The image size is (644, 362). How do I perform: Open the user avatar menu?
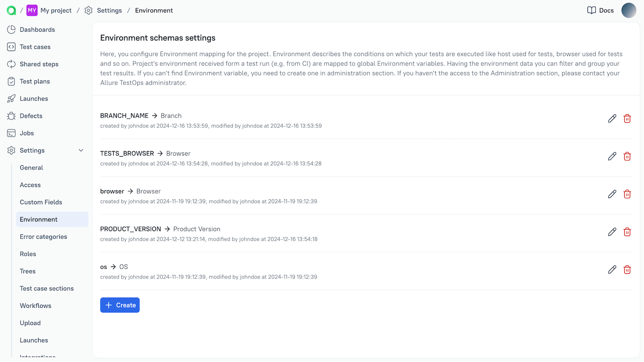coord(629,10)
